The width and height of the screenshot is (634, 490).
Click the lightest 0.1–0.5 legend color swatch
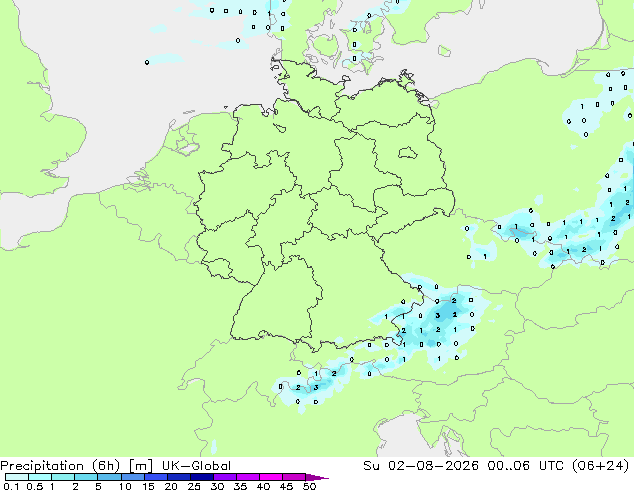(x=17, y=477)
